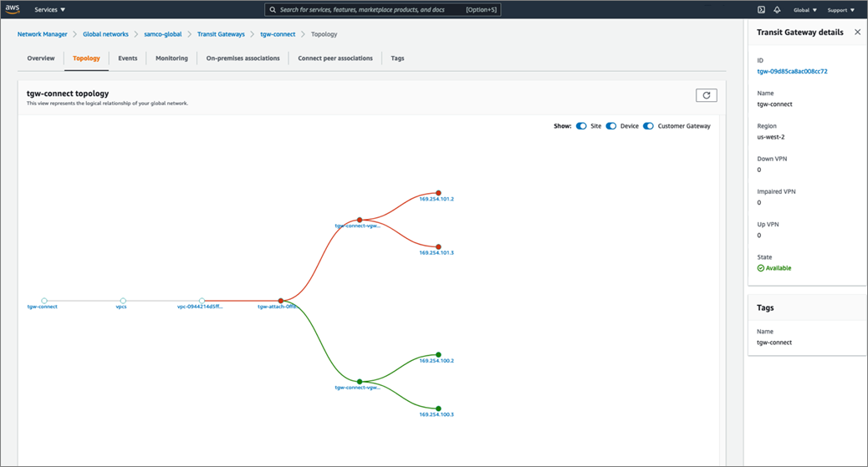Viewport: 868px width, 467px height.
Task: Click the Available state status icon
Action: coord(761,268)
